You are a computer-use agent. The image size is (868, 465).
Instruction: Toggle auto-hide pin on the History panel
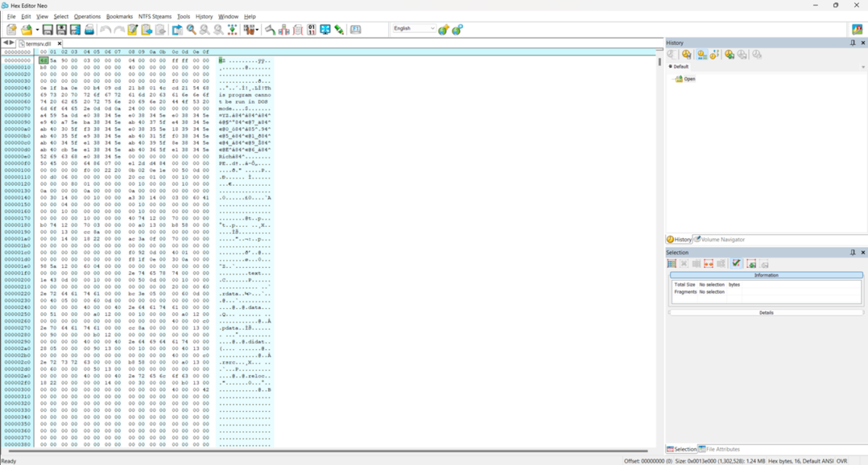point(852,42)
